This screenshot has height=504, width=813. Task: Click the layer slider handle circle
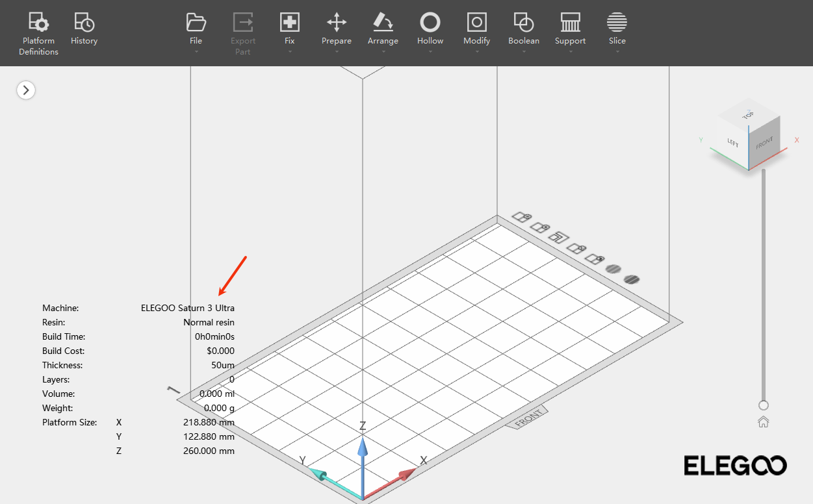[764, 405]
